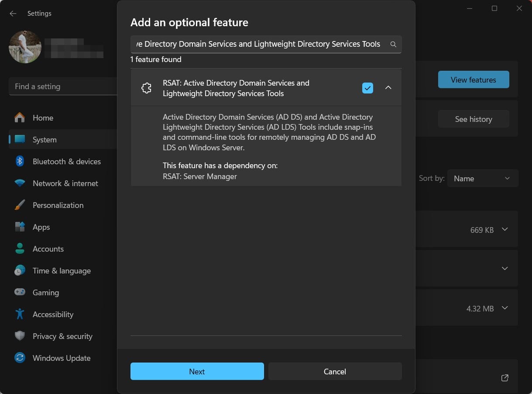532x394 pixels.
Task: Click the optional feature search field
Action: [x=266, y=44]
